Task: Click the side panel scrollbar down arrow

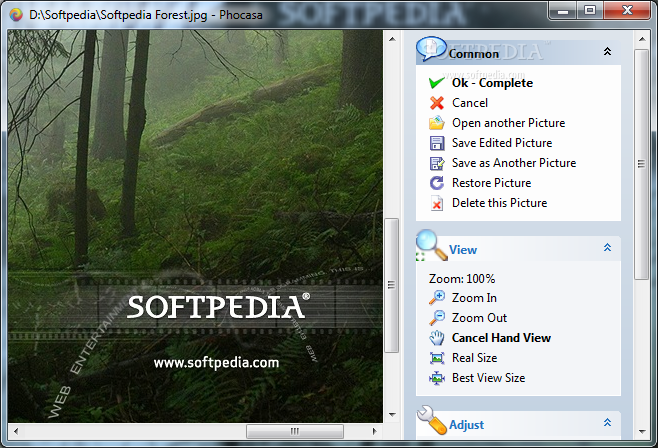Action: (642, 432)
